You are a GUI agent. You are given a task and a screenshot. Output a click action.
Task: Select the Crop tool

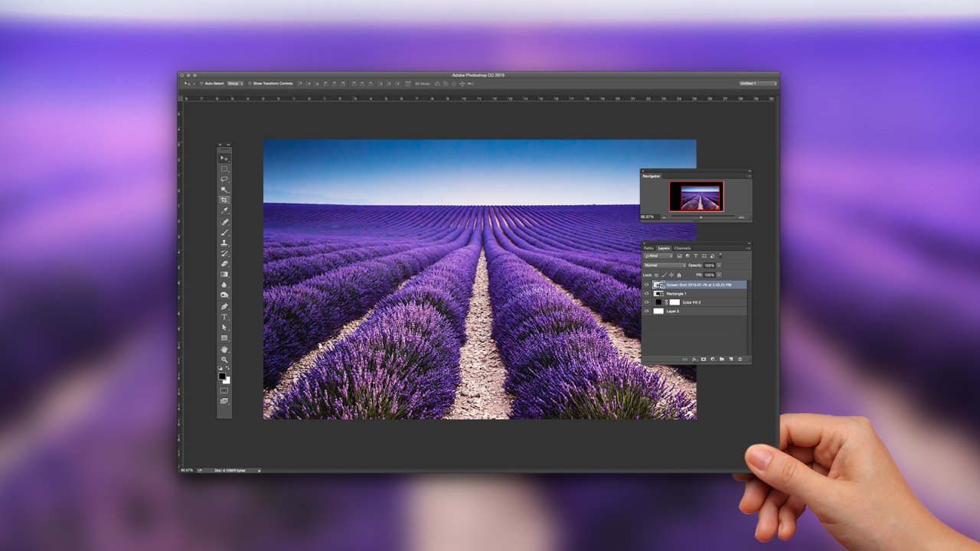(x=224, y=200)
